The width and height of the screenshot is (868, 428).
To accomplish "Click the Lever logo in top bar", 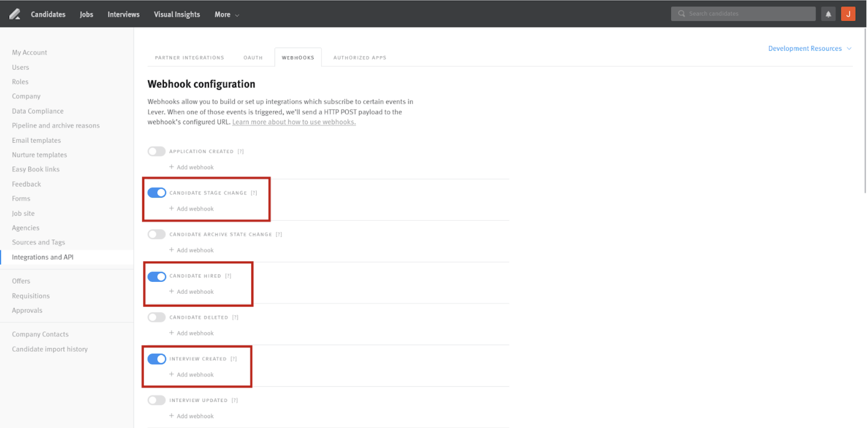I will tap(15, 13).
